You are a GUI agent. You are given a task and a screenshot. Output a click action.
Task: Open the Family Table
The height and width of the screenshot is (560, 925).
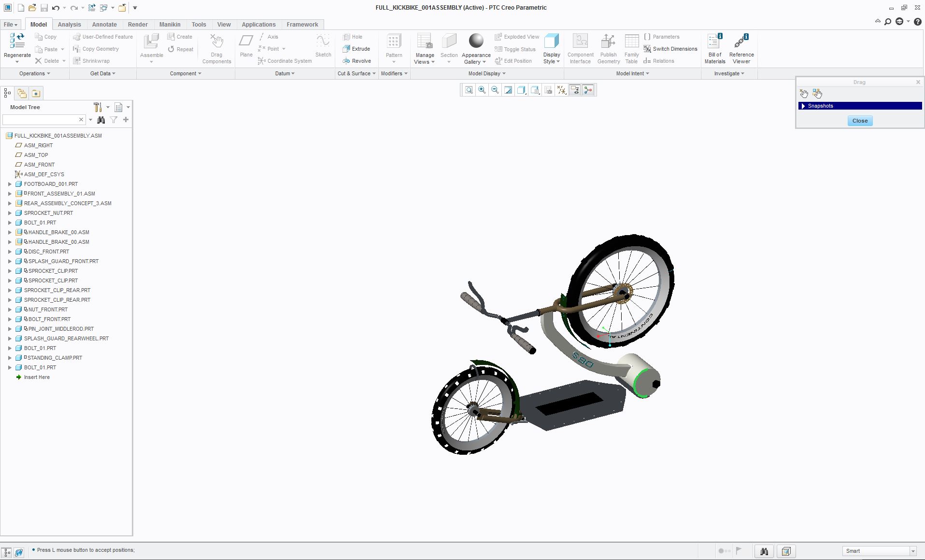[x=631, y=48]
